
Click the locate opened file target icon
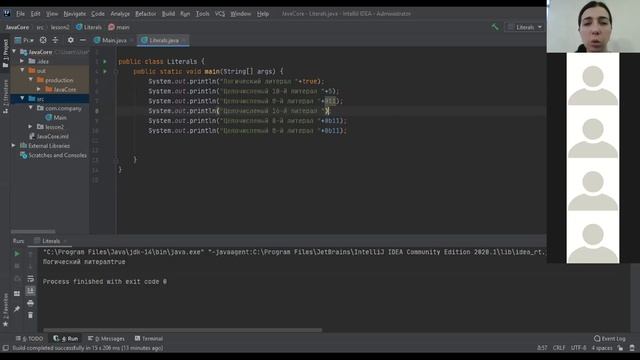point(43,40)
